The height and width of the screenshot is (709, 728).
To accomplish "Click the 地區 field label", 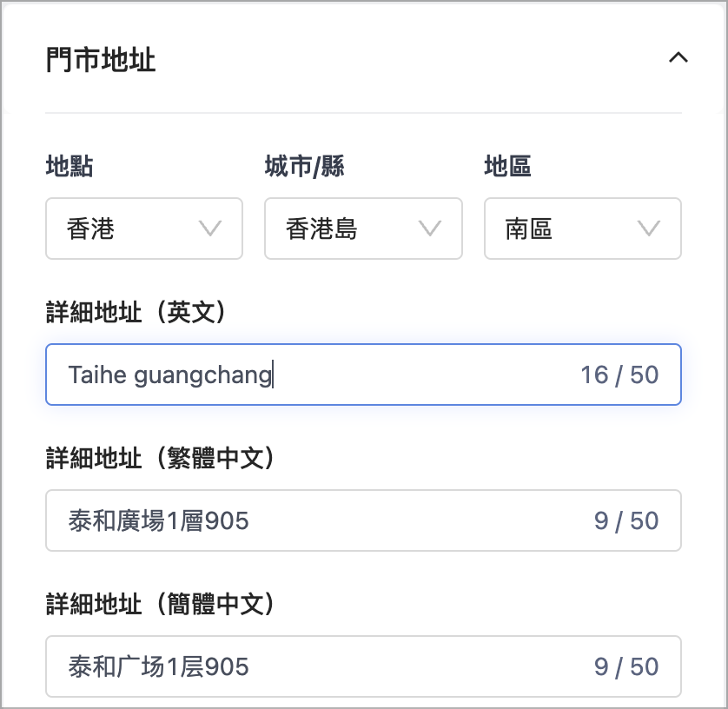I will click(x=508, y=166).
